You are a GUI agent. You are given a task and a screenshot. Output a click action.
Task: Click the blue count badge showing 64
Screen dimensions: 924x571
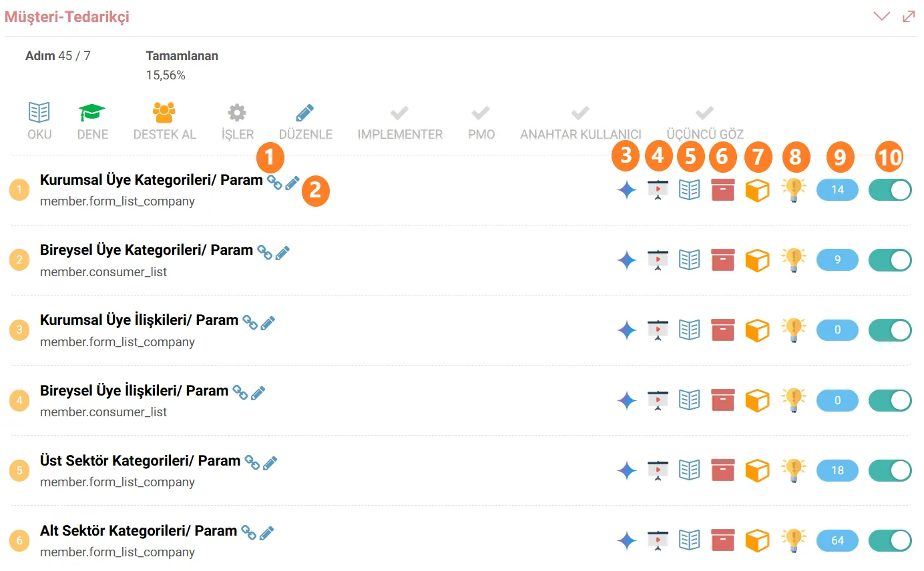837,540
